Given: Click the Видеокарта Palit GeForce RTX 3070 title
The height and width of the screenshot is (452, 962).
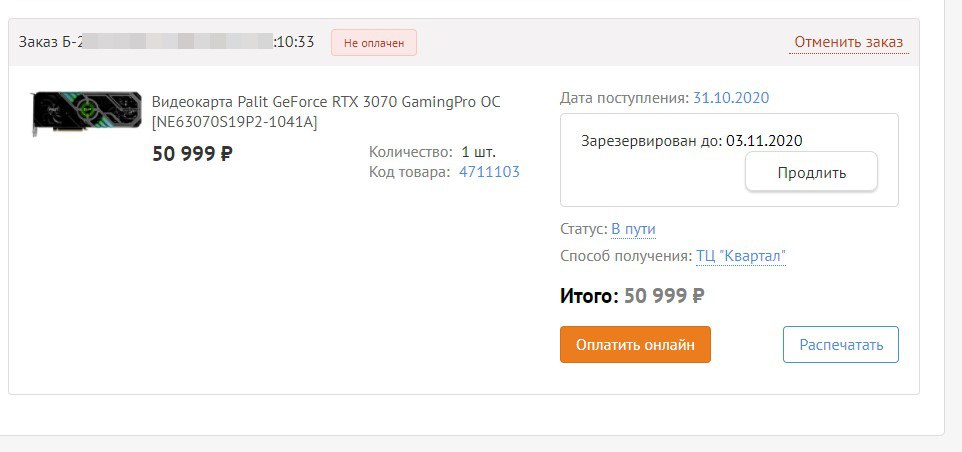Looking at the screenshot, I should (x=326, y=112).
